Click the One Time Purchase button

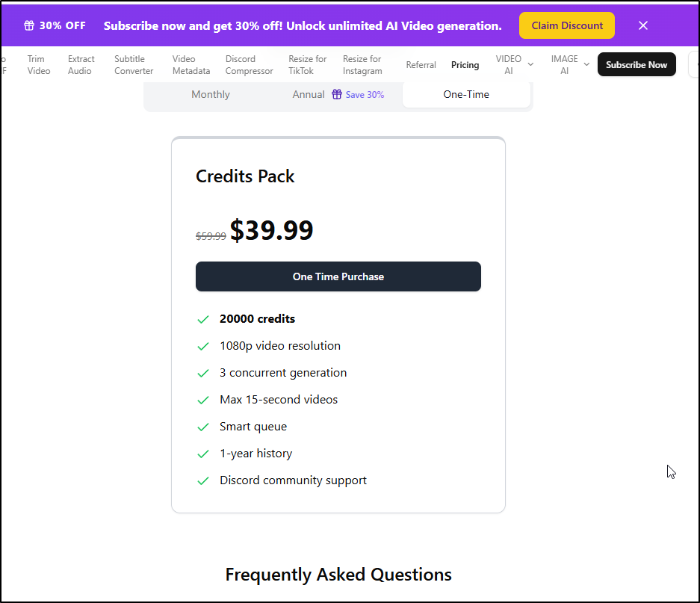tap(338, 276)
